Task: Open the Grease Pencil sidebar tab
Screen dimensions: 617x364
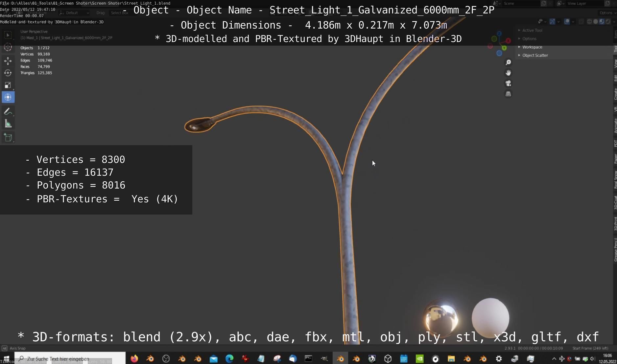Action: (x=615, y=250)
